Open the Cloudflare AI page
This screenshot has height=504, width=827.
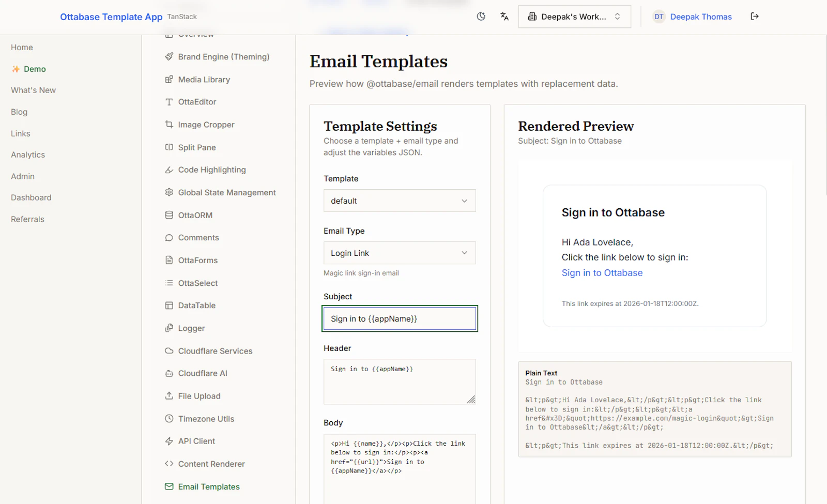click(x=202, y=373)
